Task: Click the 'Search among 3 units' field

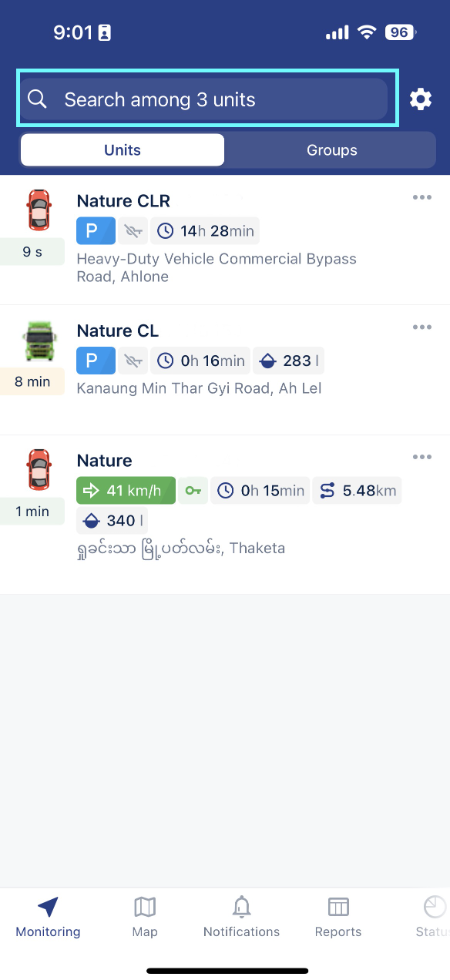Action: (206, 99)
